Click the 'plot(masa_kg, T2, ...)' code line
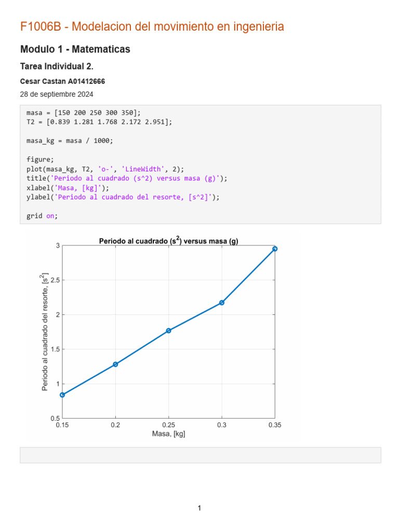 105,169
